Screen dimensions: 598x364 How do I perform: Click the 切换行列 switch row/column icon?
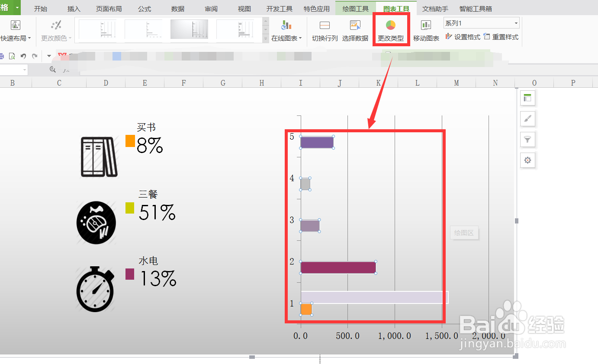coord(325,25)
